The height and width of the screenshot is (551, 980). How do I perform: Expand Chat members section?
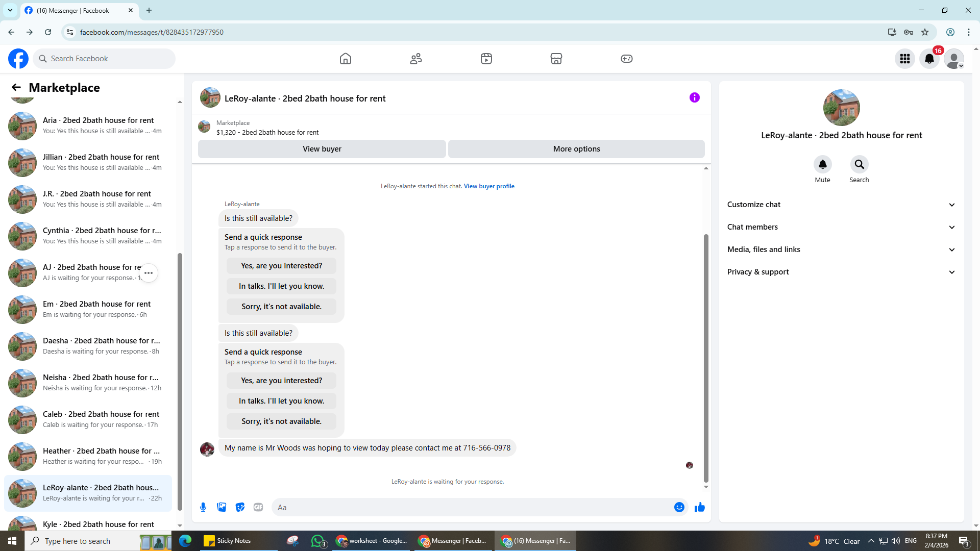pyautogui.click(x=841, y=227)
